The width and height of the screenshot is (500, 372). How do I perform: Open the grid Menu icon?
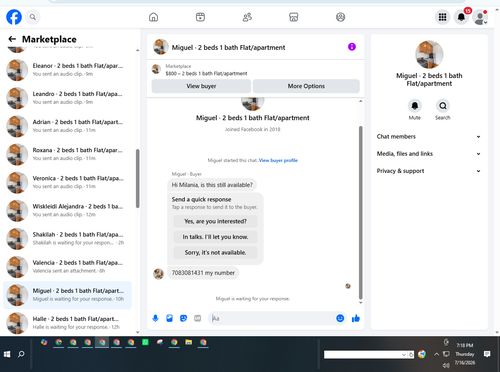click(x=442, y=17)
